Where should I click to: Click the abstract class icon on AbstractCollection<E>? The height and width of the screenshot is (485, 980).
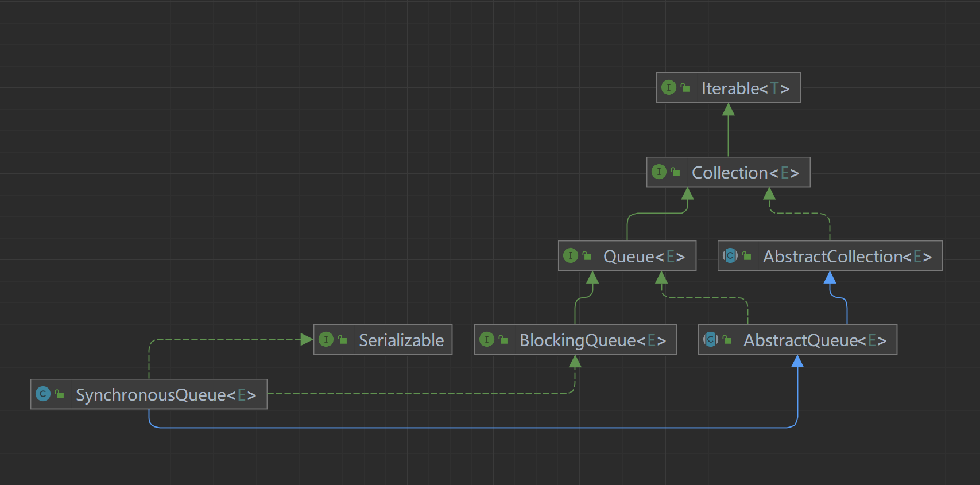pos(730,255)
